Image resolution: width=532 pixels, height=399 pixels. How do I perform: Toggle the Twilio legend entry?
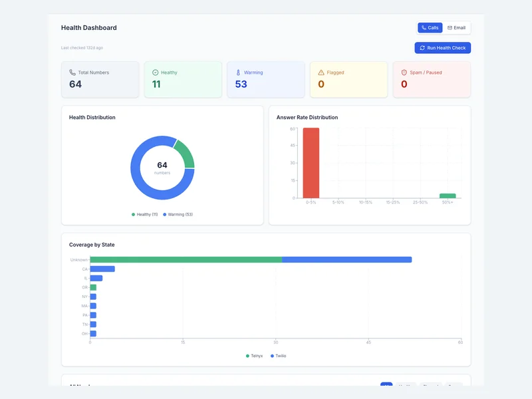click(x=278, y=356)
